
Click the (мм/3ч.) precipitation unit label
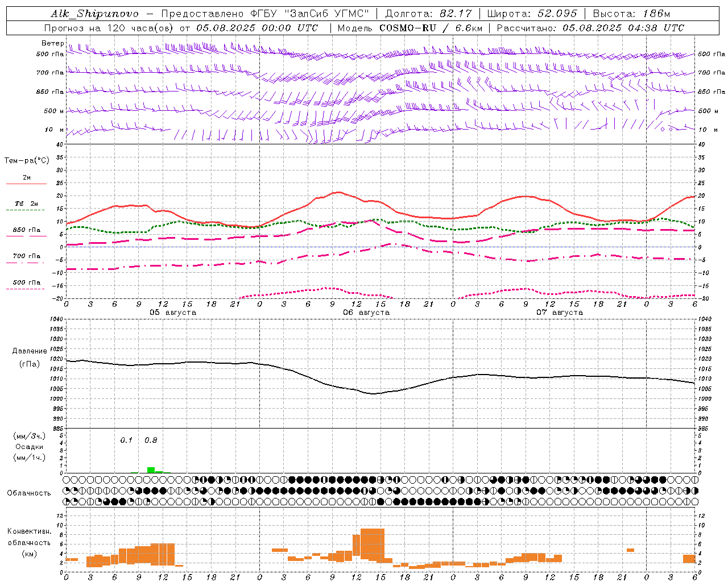pyautogui.click(x=30, y=436)
